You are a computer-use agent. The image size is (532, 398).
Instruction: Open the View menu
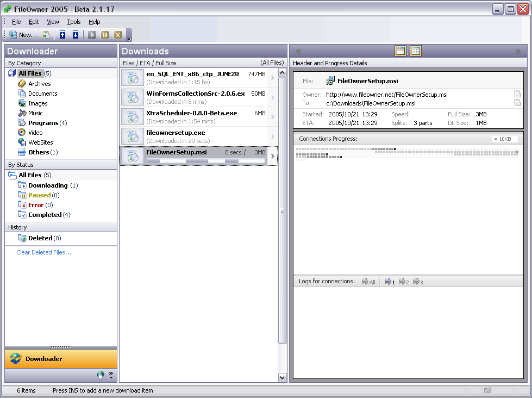click(x=53, y=22)
